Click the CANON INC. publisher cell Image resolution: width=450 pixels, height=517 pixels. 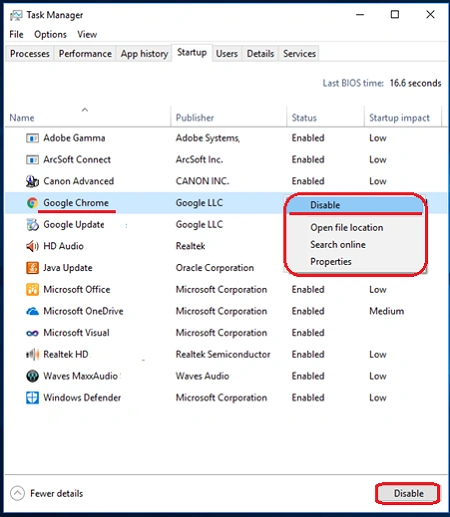[x=202, y=181]
